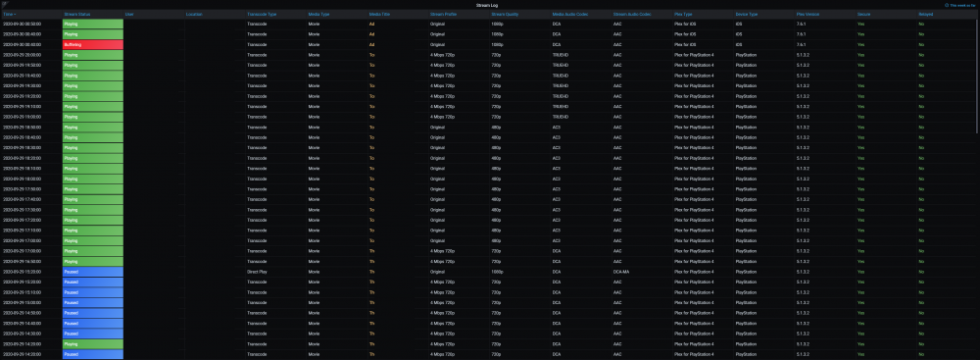980x360 pixels.
Task: Sort by Plex Version column header
Action: click(809, 14)
